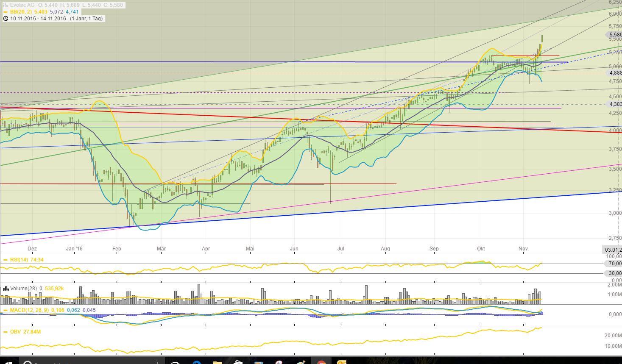
Task: Click the current price tag 5,580 on the axis
Action: (615, 35)
